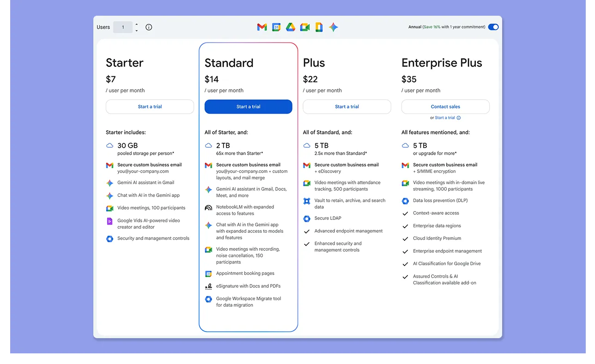This screenshot has width=595, height=364.
Task: Click the eSignature pen icon under Standard
Action: click(x=208, y=286)
